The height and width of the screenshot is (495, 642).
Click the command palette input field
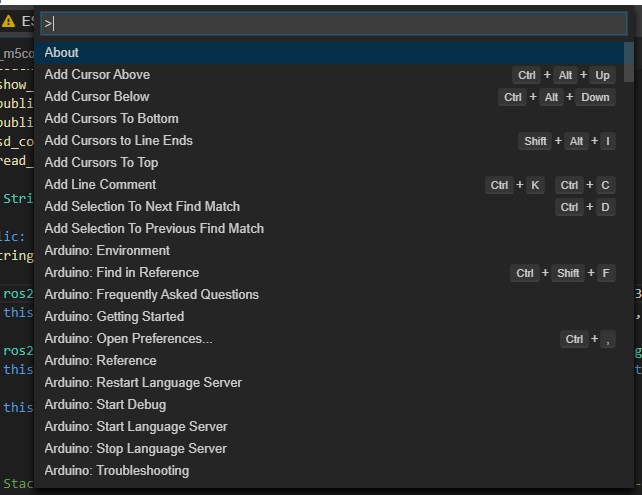click(x=334, y=23)
